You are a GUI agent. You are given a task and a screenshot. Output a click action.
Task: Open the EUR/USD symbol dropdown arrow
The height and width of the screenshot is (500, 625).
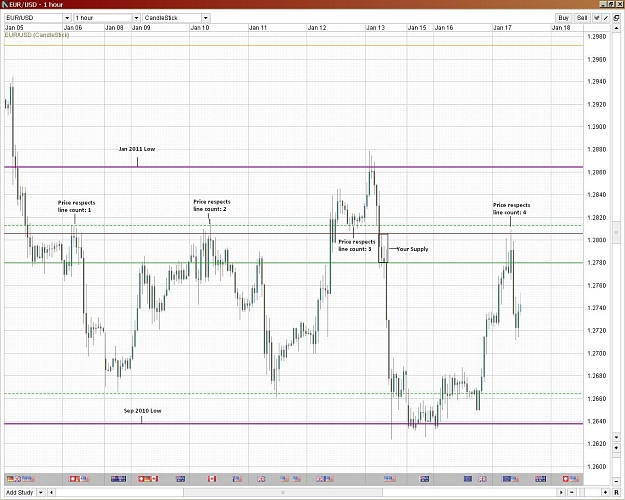(67, 18)
